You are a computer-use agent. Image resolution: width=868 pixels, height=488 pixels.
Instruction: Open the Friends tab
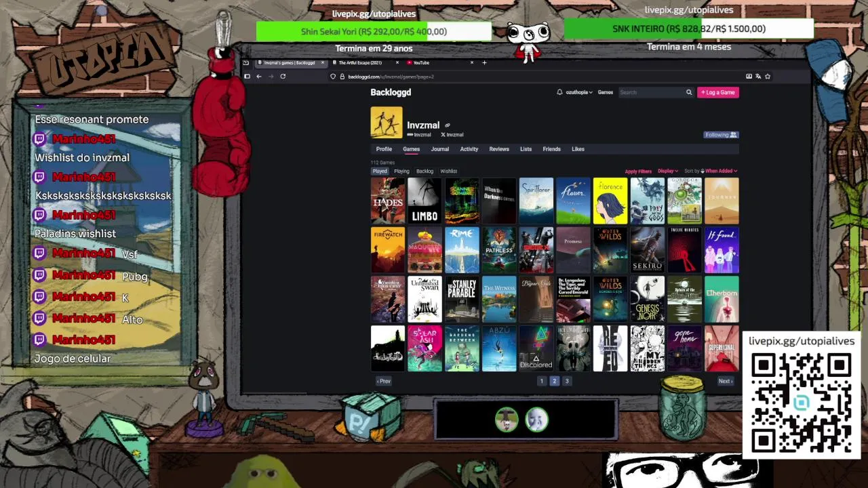pos(551,149)
